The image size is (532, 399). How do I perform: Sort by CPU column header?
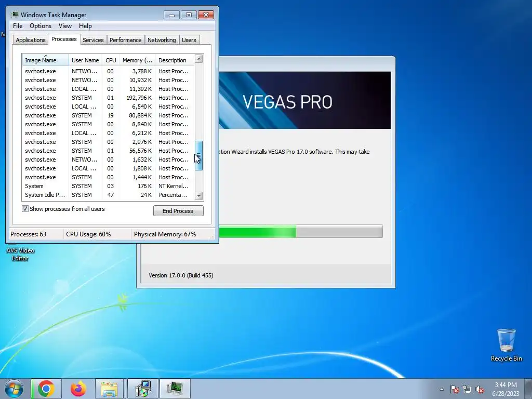pos(111,60)
